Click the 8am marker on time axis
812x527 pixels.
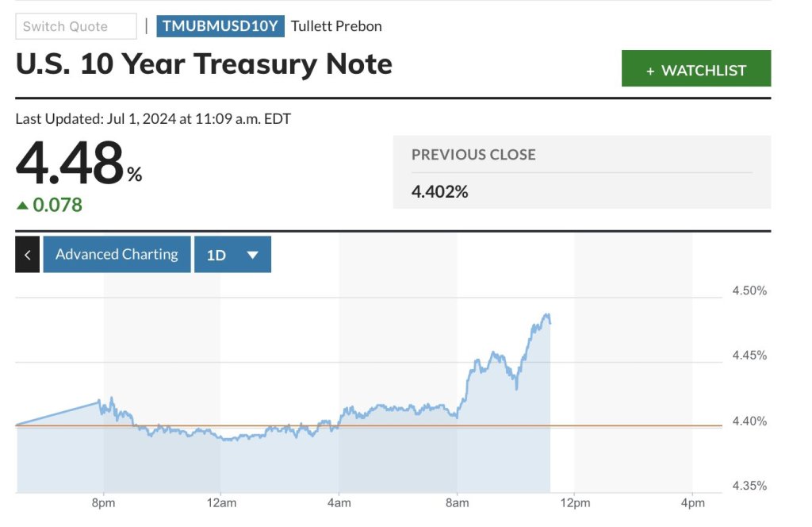[457, 502]
